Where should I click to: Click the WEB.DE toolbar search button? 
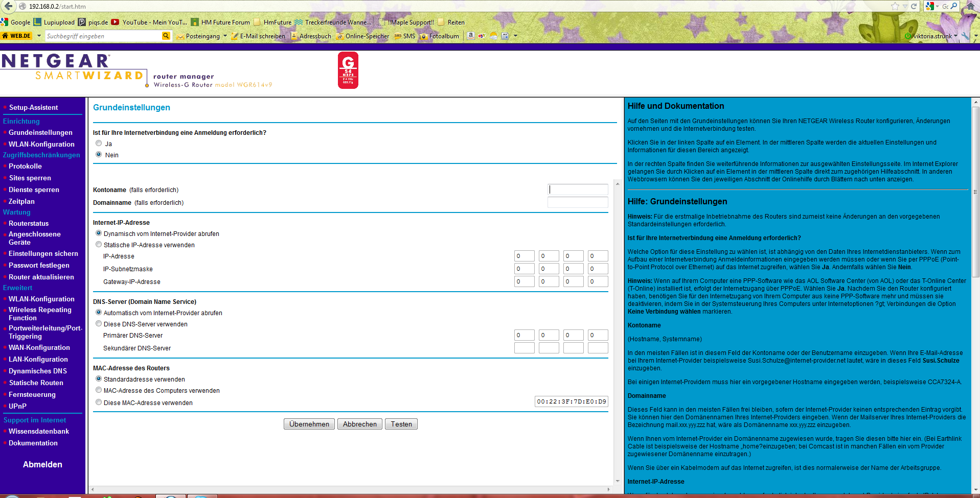[x=166, y=36]
